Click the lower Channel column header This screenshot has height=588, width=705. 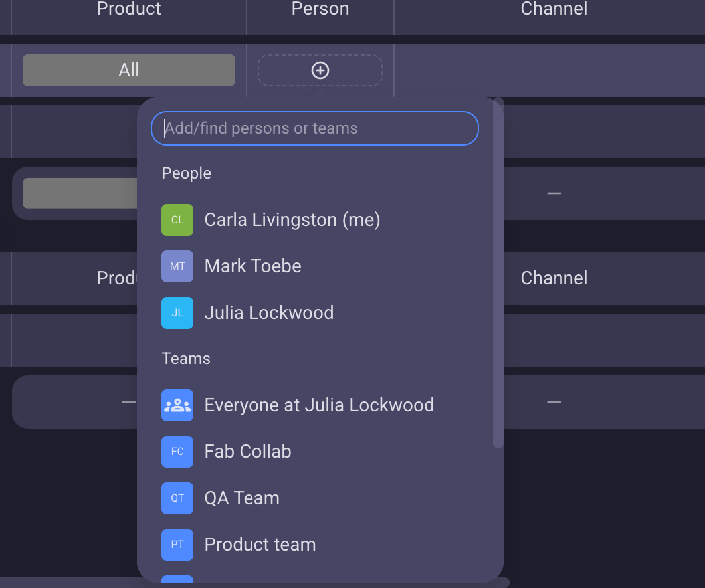click(x=554, y=278)
